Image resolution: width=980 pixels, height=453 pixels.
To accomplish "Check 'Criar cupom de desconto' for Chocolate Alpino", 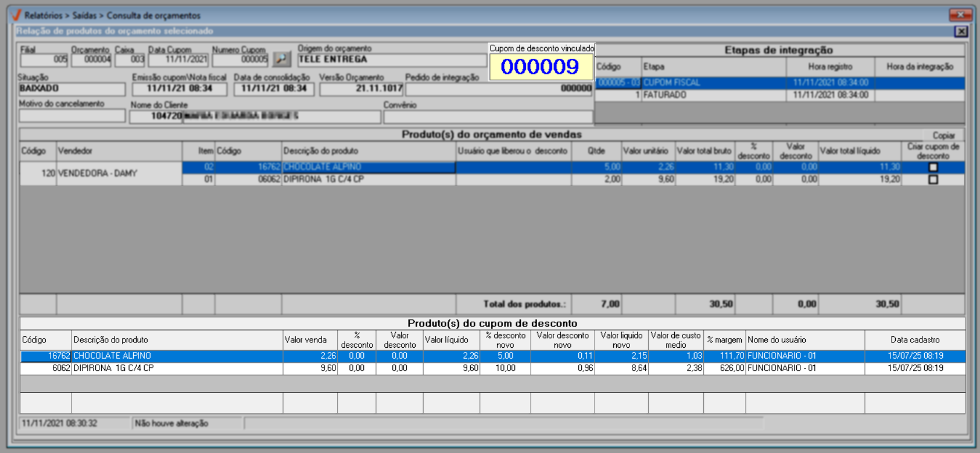I will click(x=933, y=167).
